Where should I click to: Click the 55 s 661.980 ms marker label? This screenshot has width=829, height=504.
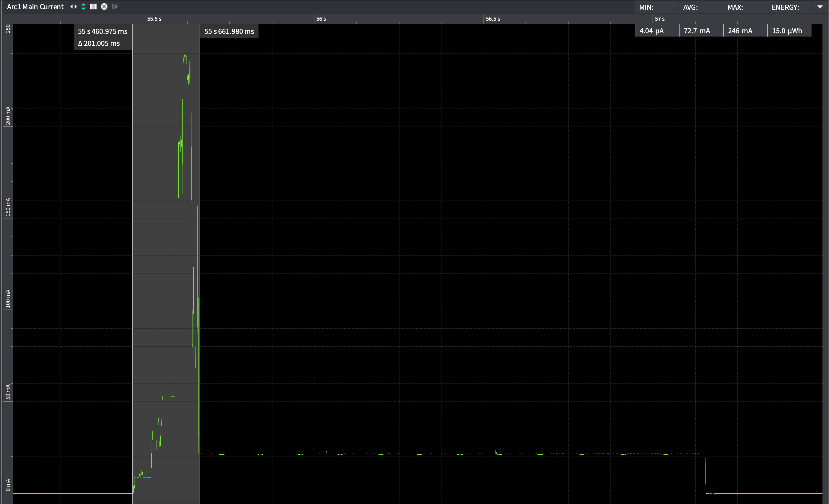[229, 31]
